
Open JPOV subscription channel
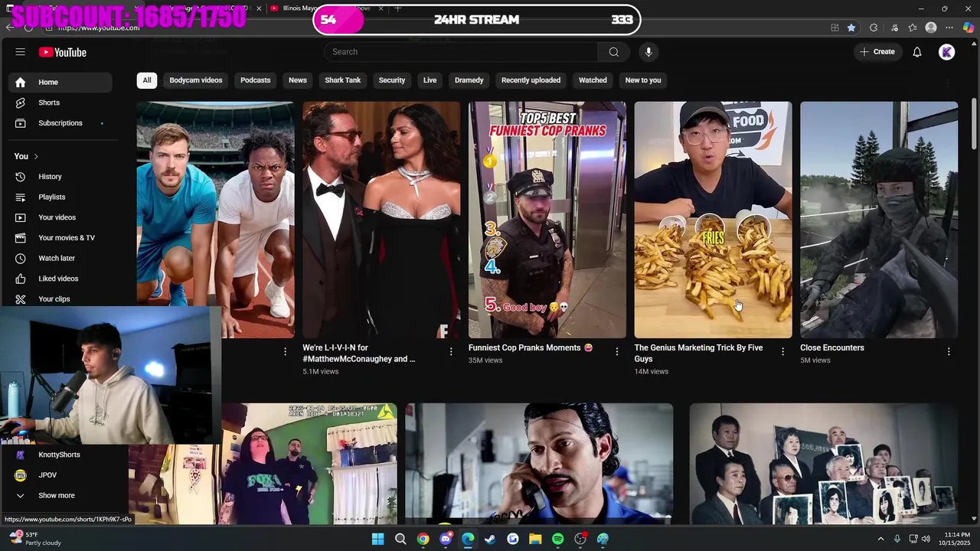60,475
